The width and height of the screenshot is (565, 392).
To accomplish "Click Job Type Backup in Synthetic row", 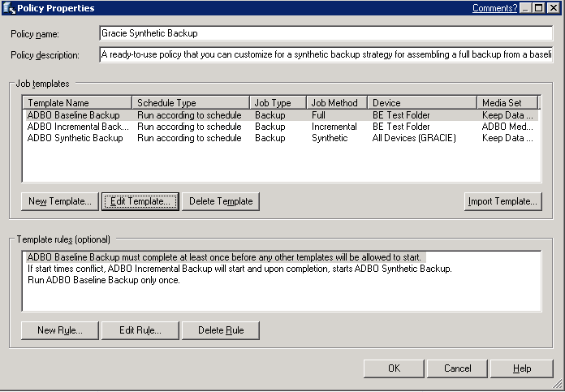I will point(270,138).
